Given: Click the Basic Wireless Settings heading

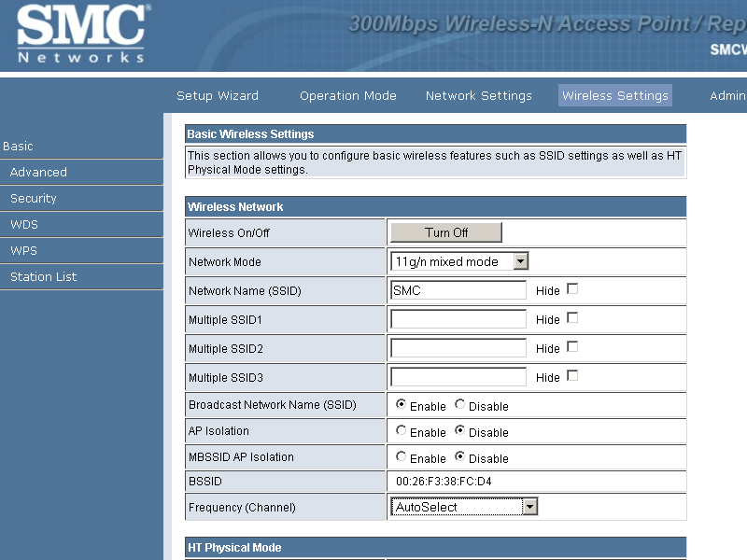Looking at the screenshot, I should [x=250, y=134].
